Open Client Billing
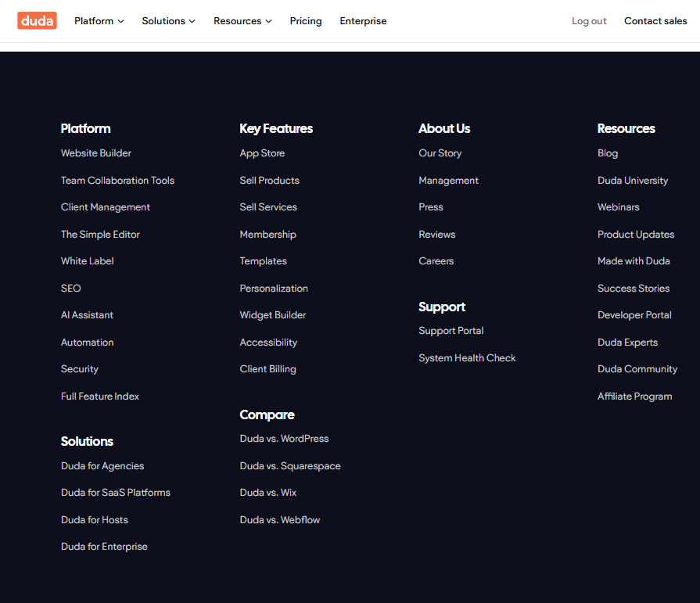700x603 pixels. pyautogui.click(x=267, y=369)
